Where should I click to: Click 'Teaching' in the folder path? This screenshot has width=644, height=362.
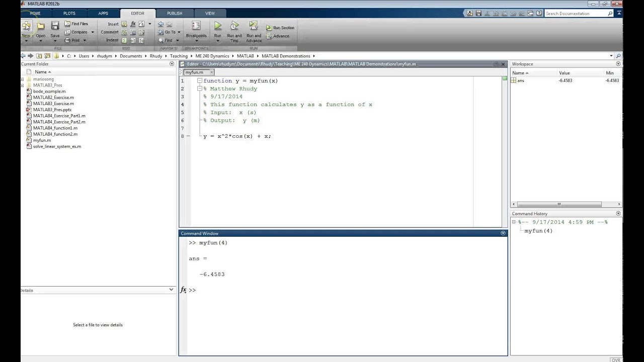(x=179, y=56)
